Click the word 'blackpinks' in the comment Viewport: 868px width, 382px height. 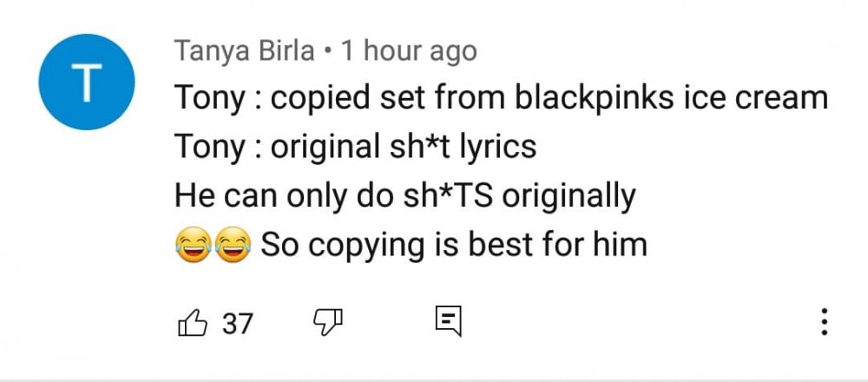pos(595,99)
